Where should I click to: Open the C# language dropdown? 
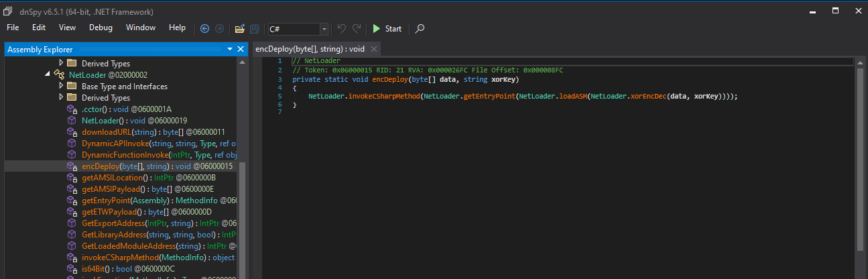point(324,29)
